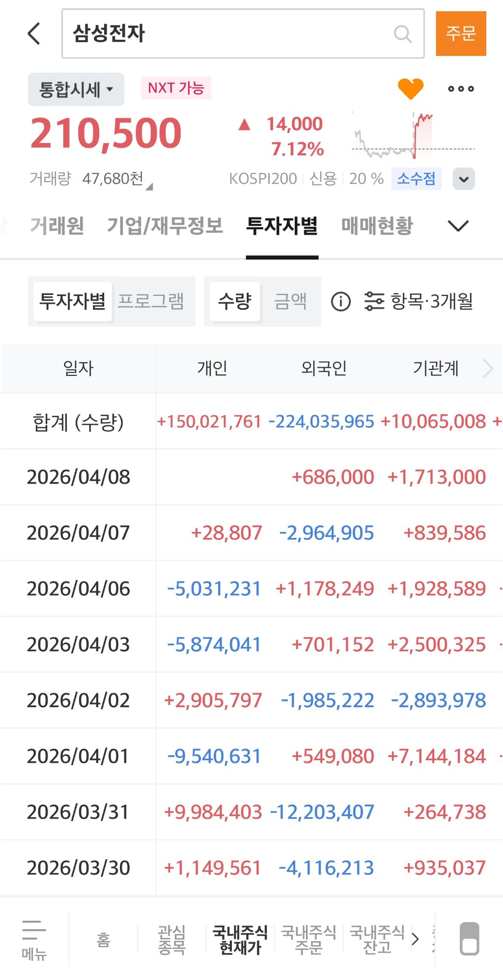
Task: Tap the -224,035,965 foreigner total
Action: (x=321, y=422)
